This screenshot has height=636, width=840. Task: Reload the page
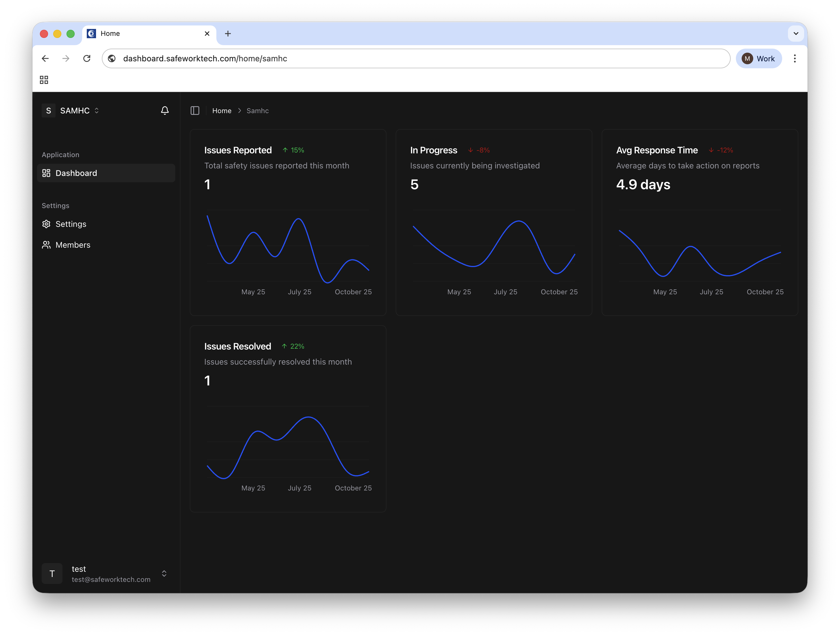click(x=87, y=58)
